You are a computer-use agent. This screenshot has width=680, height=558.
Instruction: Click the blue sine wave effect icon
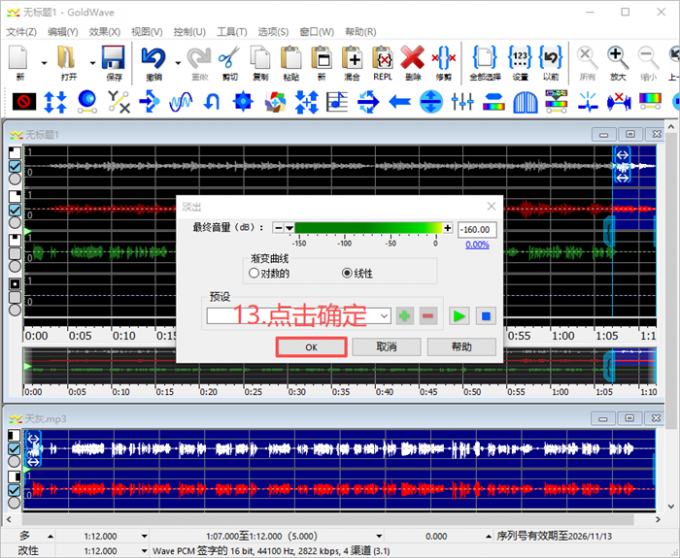[x=181, y=102]
